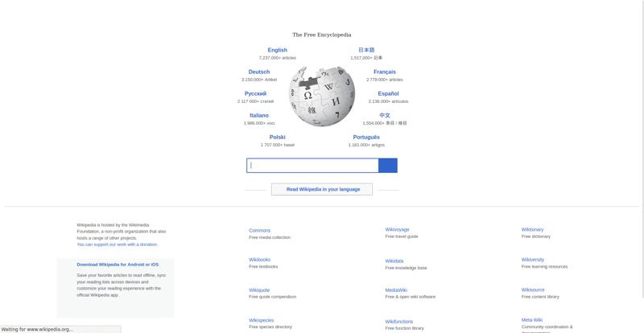Click 'Free quote compendium' description text
644x333 pixels.
272,297
